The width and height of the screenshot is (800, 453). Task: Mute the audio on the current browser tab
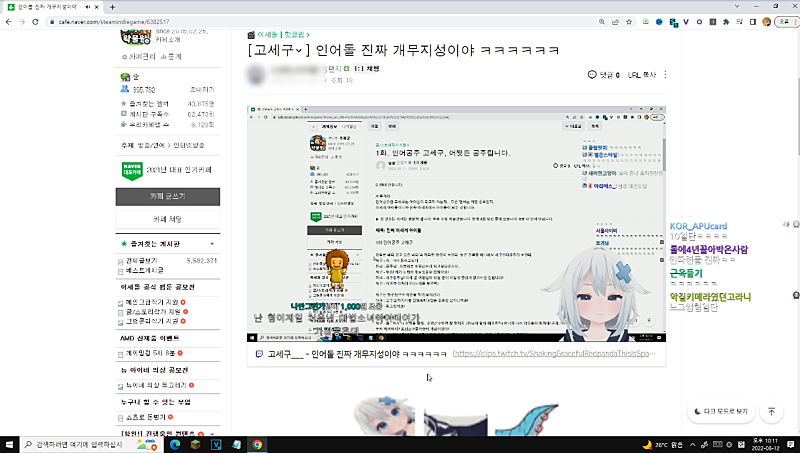(x=87, y=7)
